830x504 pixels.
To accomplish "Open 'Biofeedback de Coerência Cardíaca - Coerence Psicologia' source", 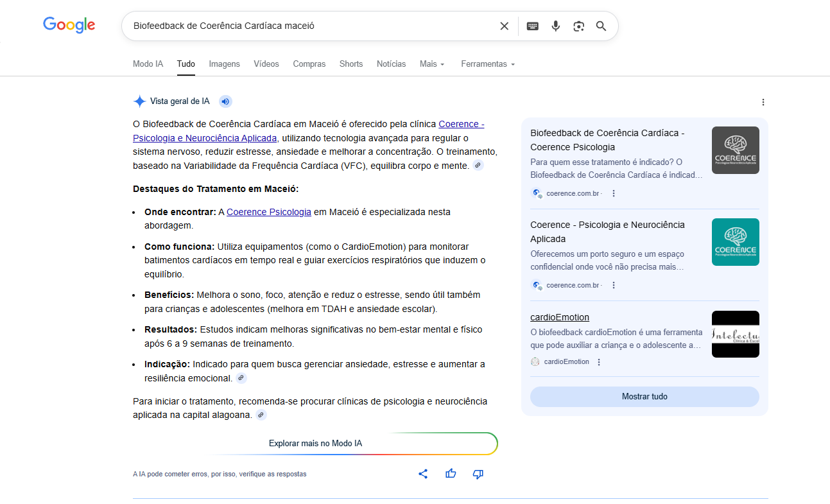I will [607, 140].
